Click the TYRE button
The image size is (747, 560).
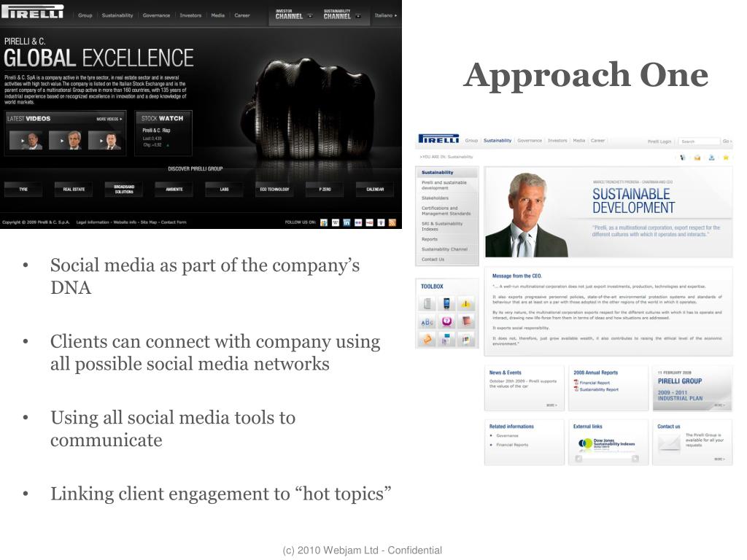pyautogui.click(x=23, y=189)
